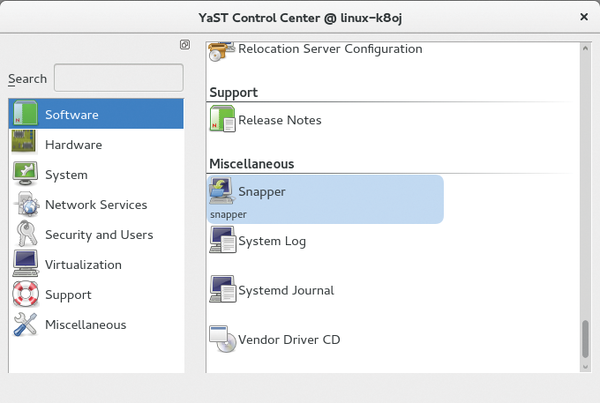This screenshot has width=600, height=403.
Task: Click the scrollbar up arrow
Action: click(x=585, y=48)
